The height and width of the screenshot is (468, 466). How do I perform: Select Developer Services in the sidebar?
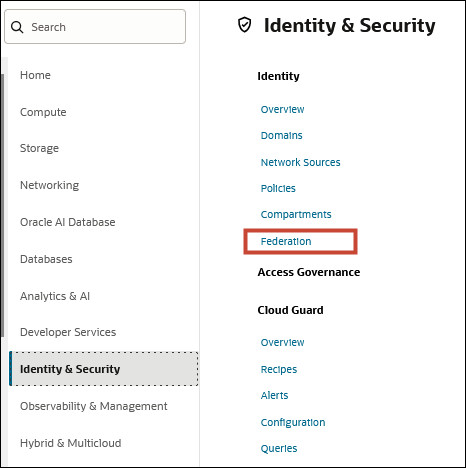tap(68, 332)
